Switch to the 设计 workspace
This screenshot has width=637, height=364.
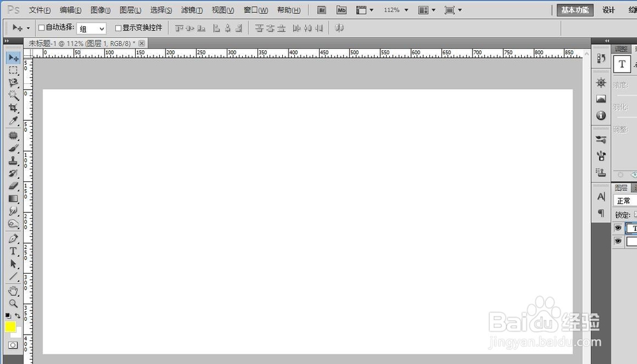click(608, 10)
